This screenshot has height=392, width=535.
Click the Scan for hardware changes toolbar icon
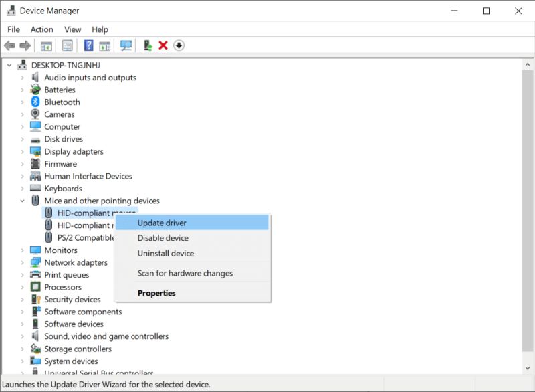[126, 45]
